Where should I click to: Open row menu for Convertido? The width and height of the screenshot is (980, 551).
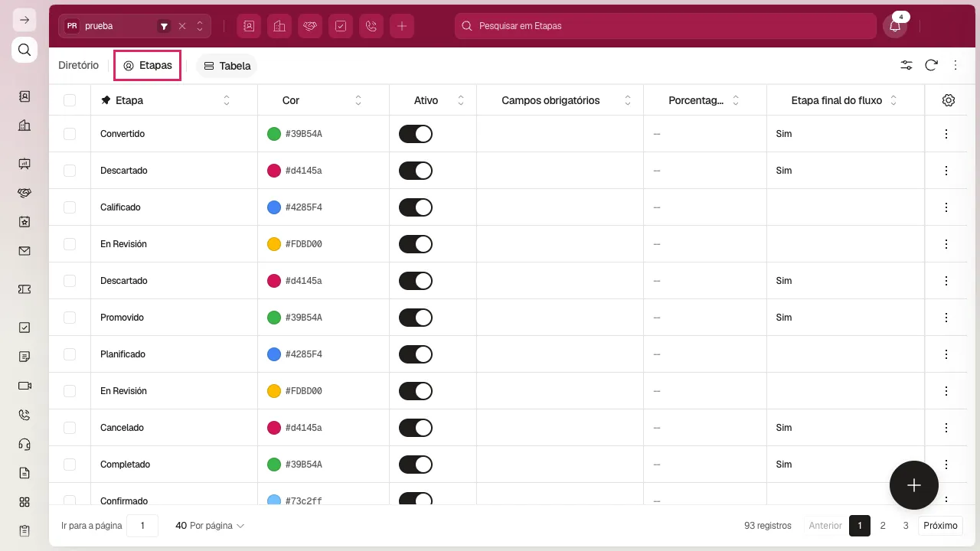[946, 134]
